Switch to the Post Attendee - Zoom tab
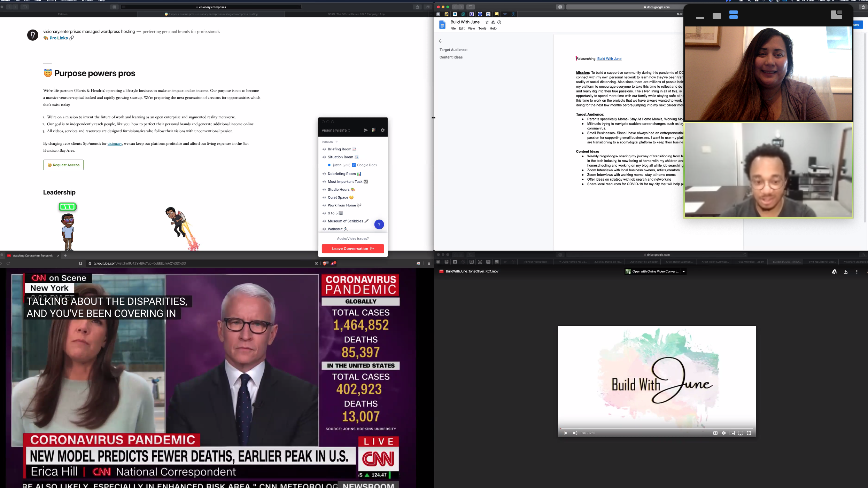Viewport: 868px width, 488px height. [751, 262]
